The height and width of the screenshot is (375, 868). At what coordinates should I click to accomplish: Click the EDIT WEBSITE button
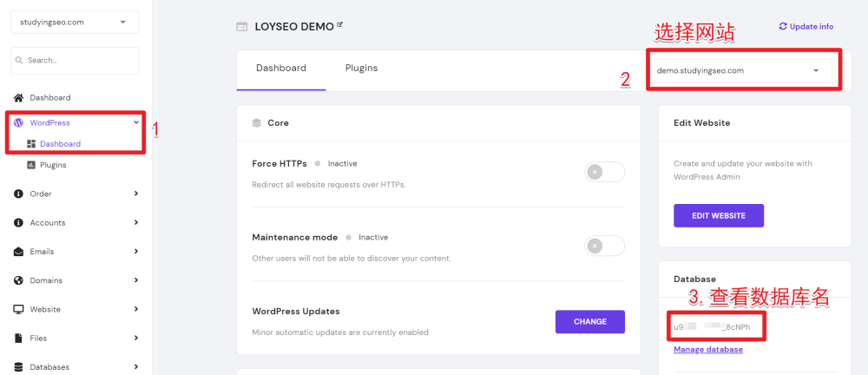[719, 215]
